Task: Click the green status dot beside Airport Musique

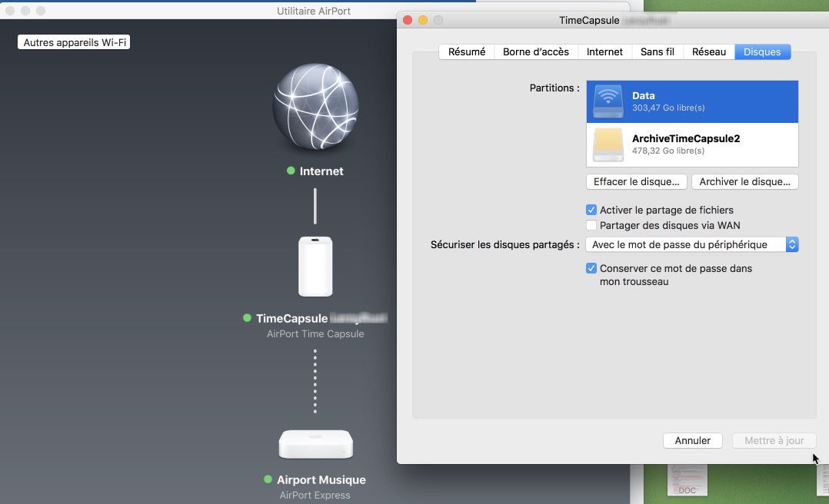Action: pos(268,479)
